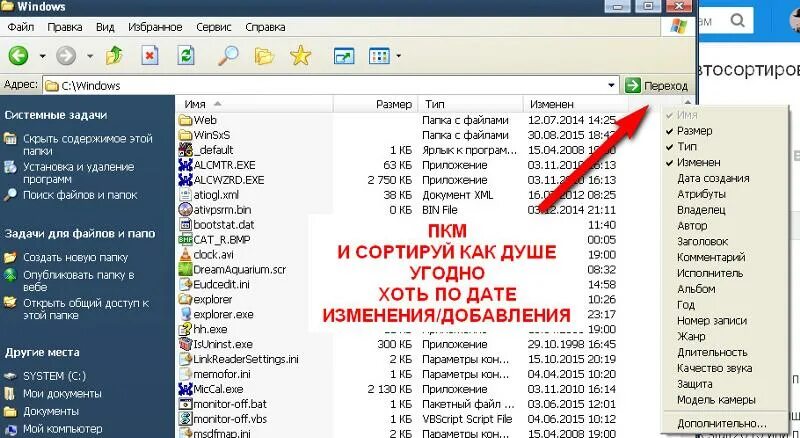Uncheck Размер in the column menu
Image resolution: width=800 pixels, height=438 pixels.
tap(724, 131)
